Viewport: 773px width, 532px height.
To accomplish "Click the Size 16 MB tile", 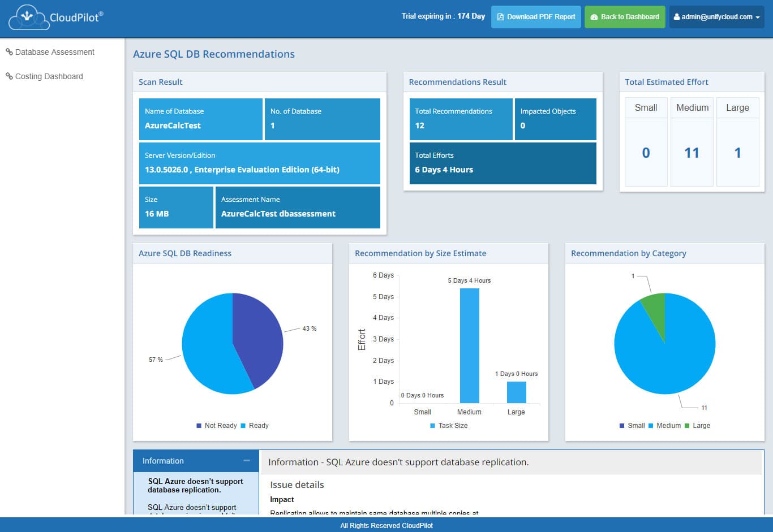I will click(176, 207).
